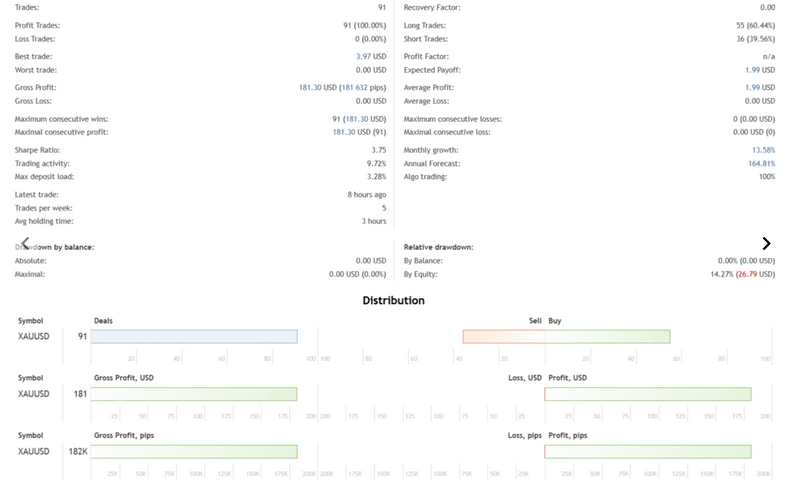Image resolution: width=785 pixels, height=489 pixels.
Task: Open the 164.81% Annual Forecast value
Action: click(761, 164)
